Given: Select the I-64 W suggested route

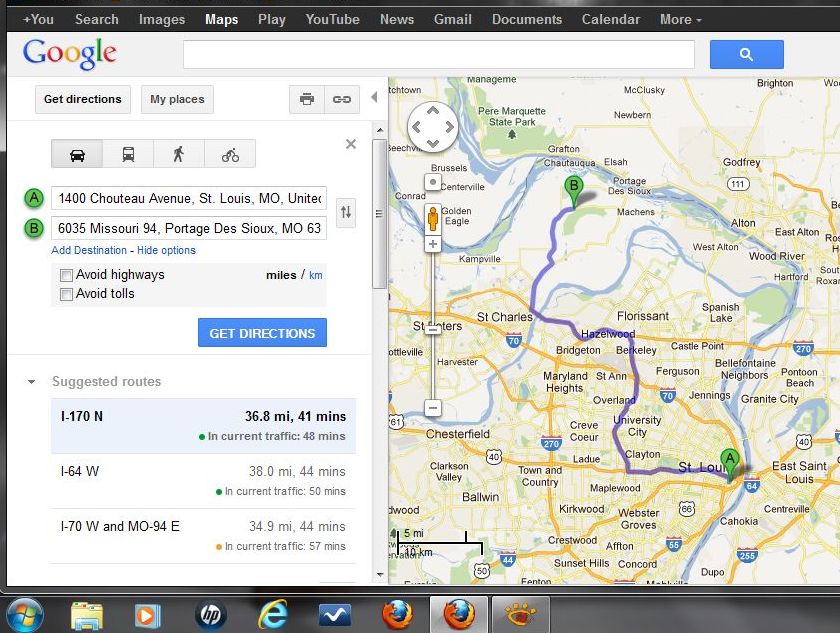Looking at the screenshot, I should (203, 481).
